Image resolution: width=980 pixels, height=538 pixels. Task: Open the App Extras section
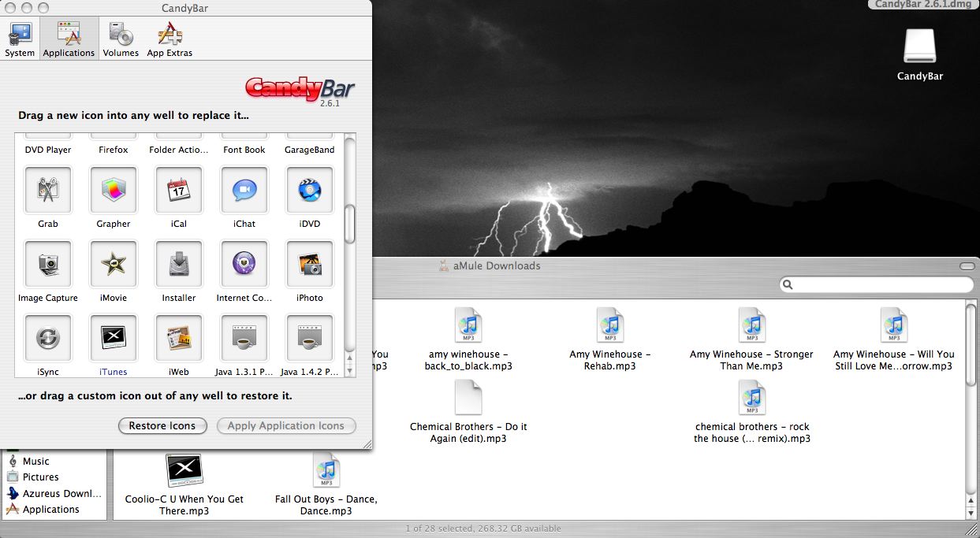pyautogui.click(x=170, y=39)
